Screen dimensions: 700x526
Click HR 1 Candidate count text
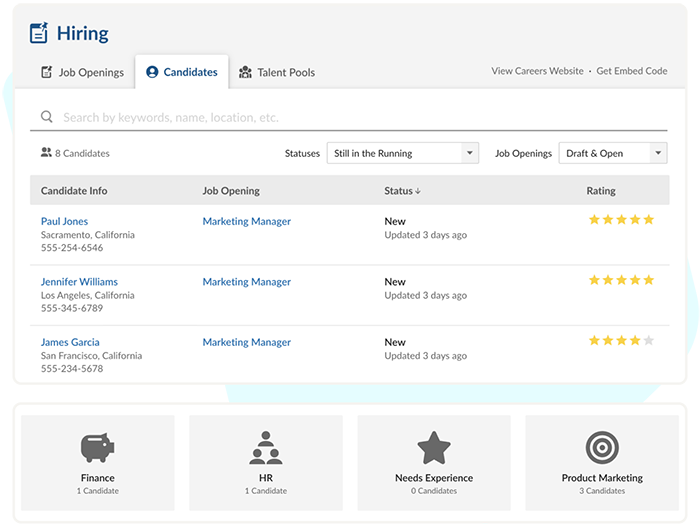click(266, 491)
